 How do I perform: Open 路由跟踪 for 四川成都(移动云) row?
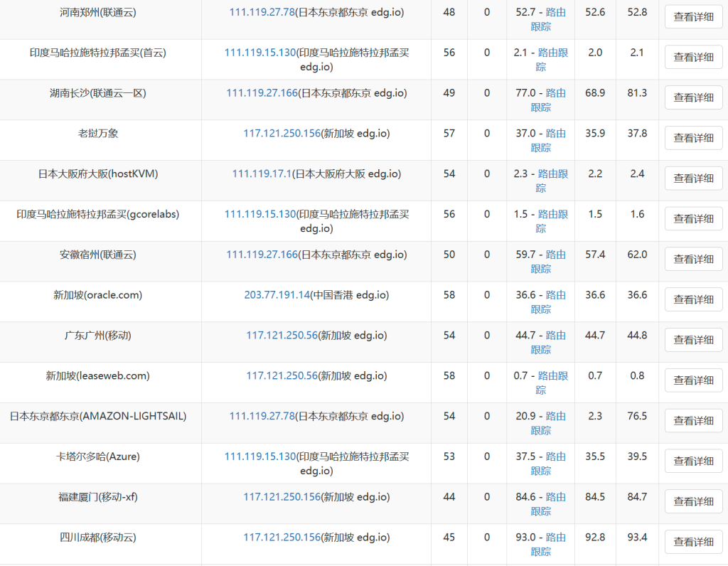tap(555, 538)
